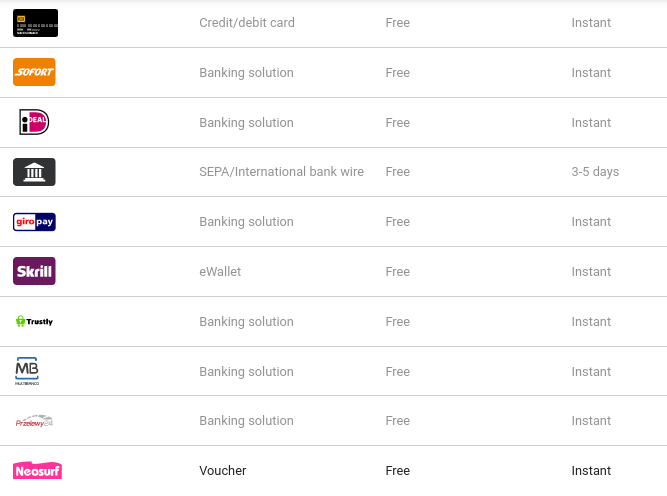Click Free fee in Neosurf row

click(397, 470)
